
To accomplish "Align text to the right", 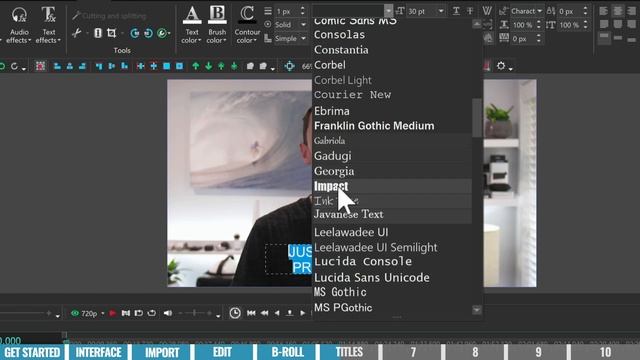I will pyautogui.click(x=631, y=11).
